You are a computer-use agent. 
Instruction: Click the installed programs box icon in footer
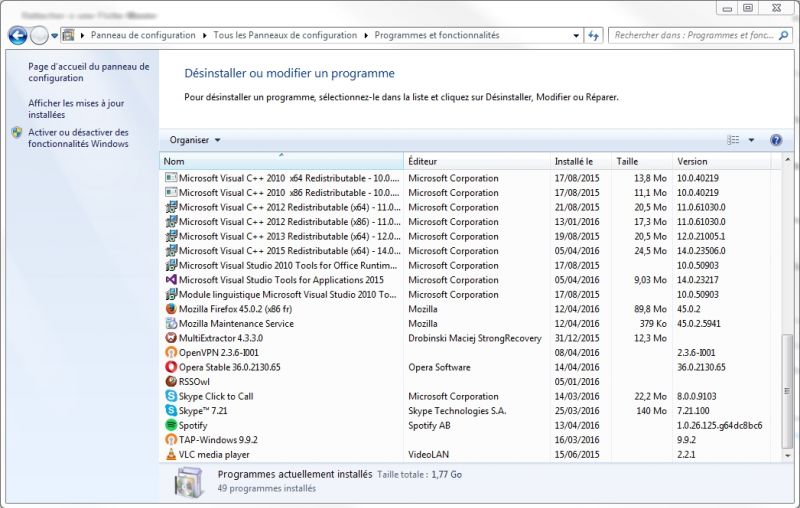[x=189, y=482]
